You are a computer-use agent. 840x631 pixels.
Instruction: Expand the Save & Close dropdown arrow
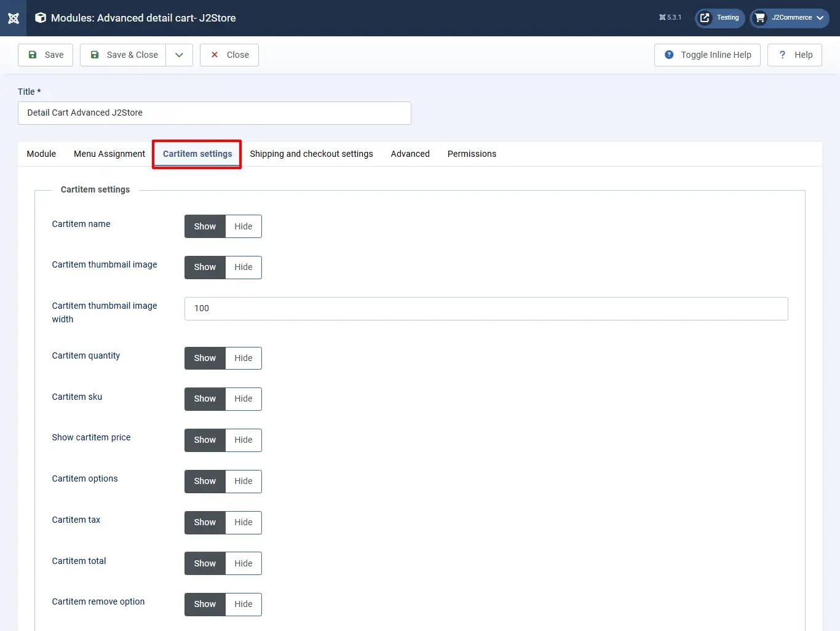(180, 55)
